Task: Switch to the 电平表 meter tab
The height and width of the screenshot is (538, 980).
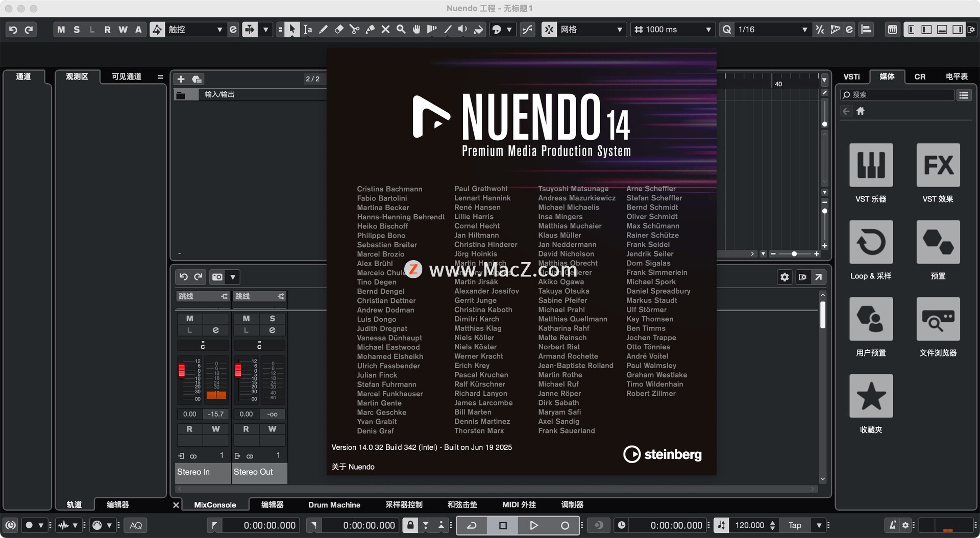Action: point(957,76)
